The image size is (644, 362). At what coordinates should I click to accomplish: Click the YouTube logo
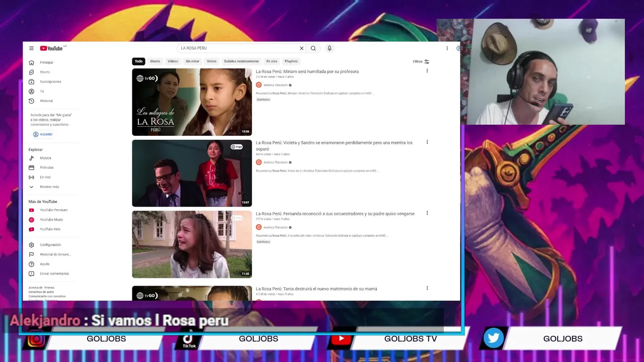[51, 48]
